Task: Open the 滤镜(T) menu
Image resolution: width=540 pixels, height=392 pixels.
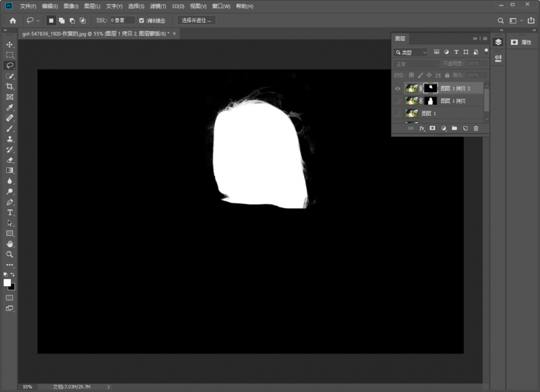Action: tap(158, 6)
